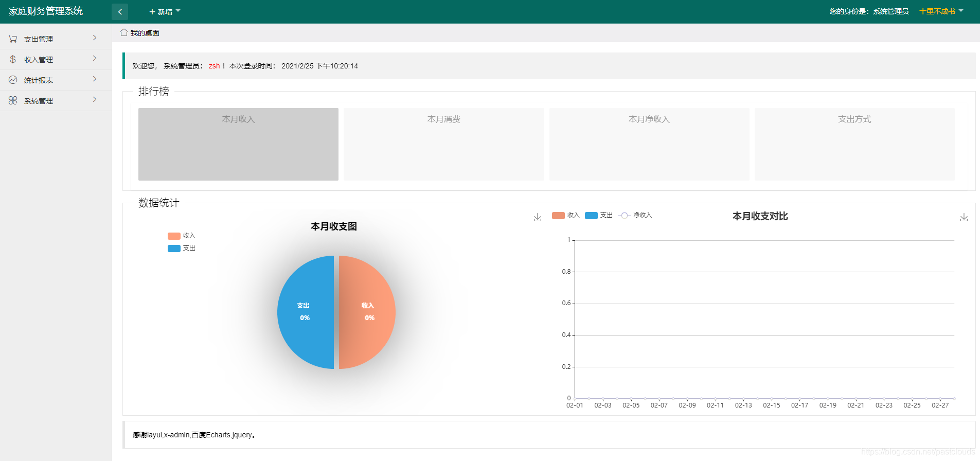Select the 我的桌面 tab
Screen dimensions: 980x461
pyautogui.click(x=140, y=33)
